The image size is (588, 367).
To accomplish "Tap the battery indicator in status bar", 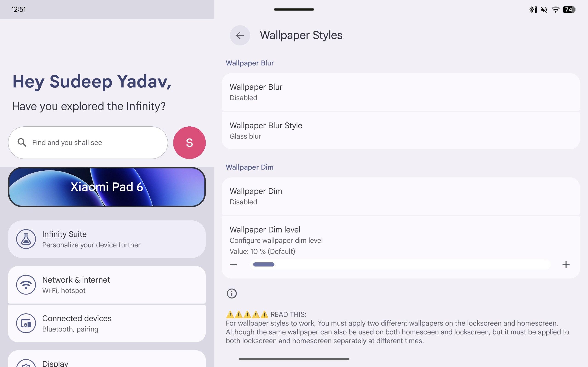I will [x=569, y=9].
